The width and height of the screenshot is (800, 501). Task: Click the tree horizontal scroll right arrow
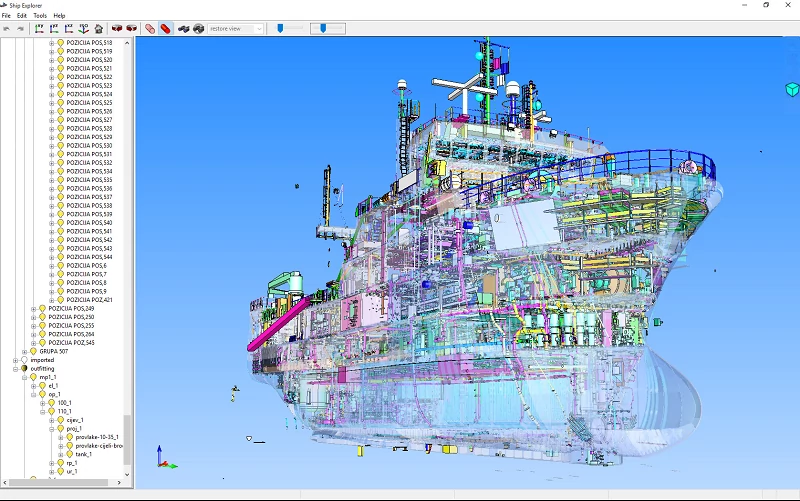(119, 482)
